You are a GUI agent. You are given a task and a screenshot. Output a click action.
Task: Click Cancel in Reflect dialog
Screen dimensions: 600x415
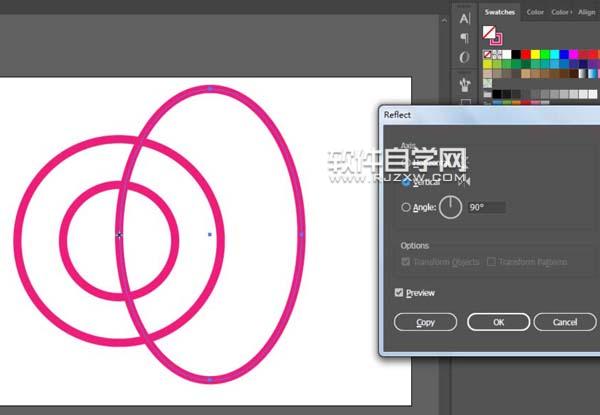tap(565, 322)
